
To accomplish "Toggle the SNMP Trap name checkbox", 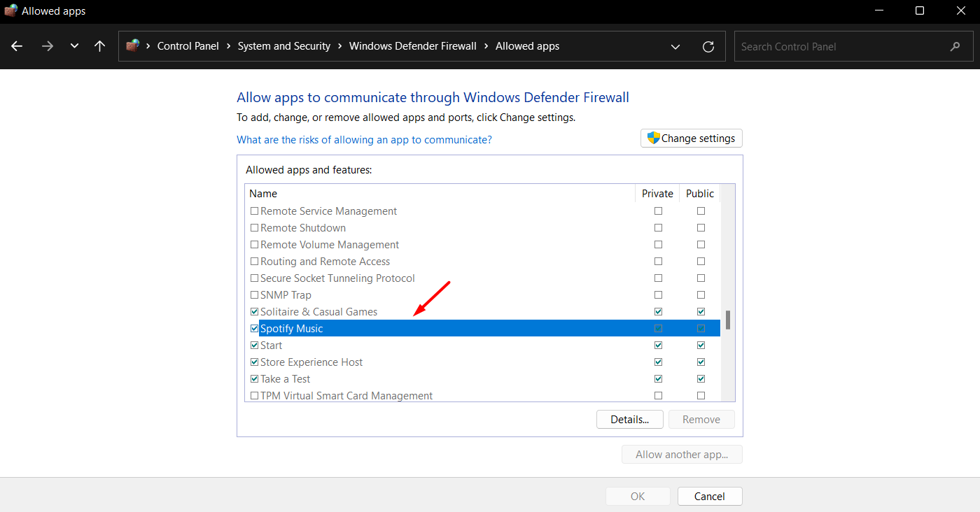I will pyautogui.click(x=255, y=295).
